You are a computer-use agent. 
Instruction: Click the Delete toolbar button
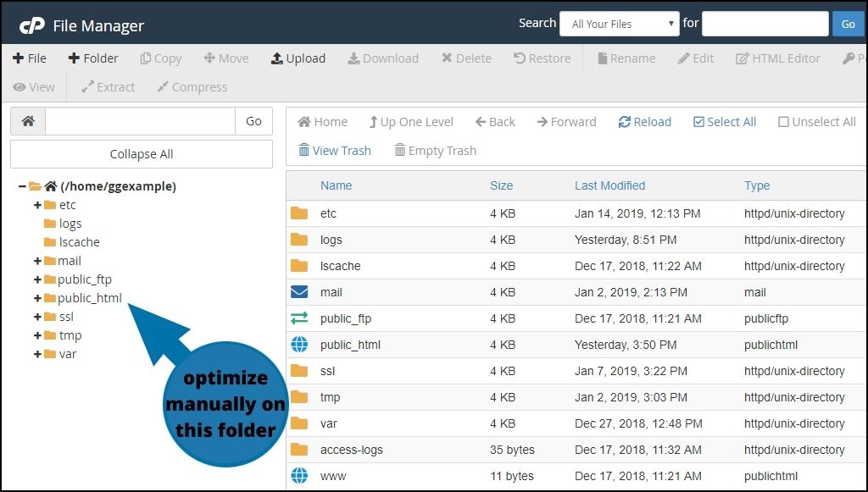tap(466, 58)
